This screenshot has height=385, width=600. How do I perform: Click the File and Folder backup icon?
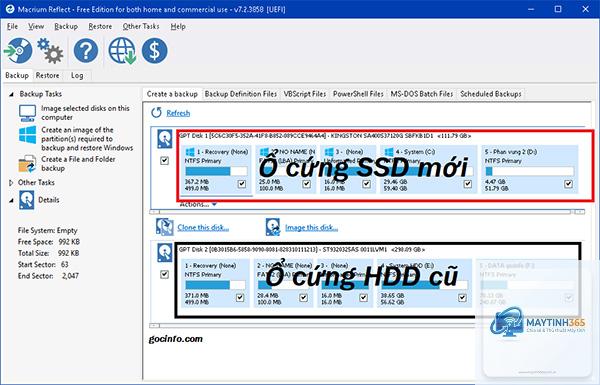click(x=27, y=164)
